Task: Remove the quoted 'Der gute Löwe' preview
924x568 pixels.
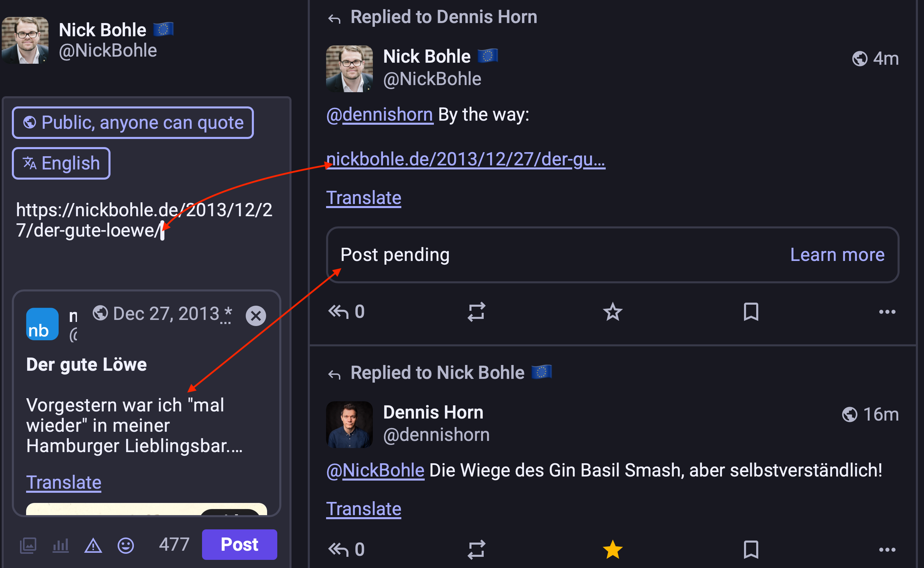Action: coord(256,316)
